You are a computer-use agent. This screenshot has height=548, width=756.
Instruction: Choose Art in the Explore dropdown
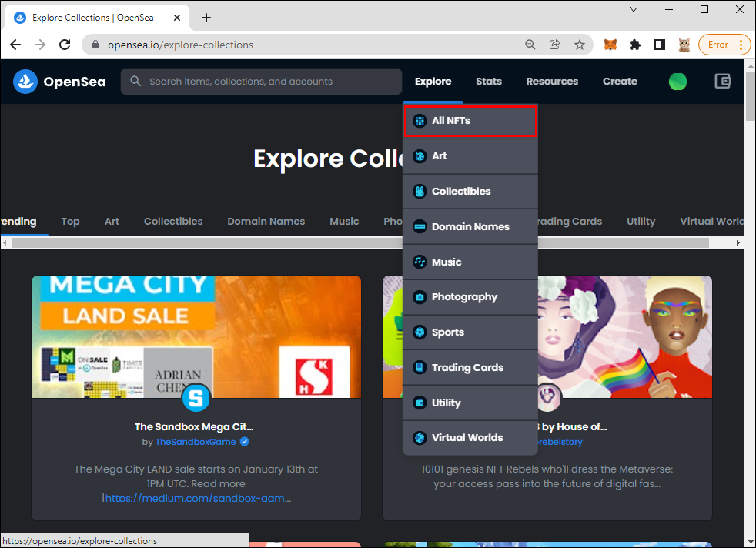click(x=470, y=156)
